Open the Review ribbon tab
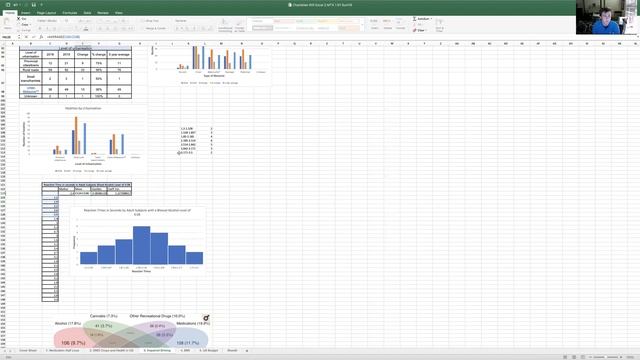 pyautogui.click(x=103, y=13)
